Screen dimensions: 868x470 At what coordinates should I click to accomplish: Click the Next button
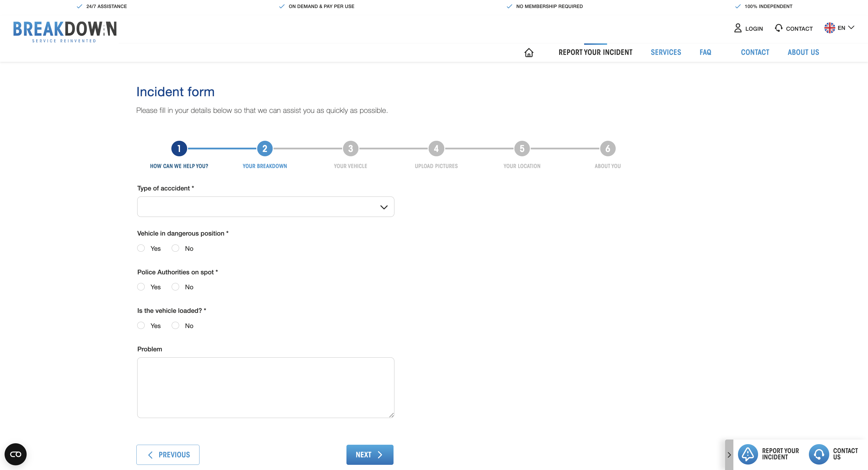coord(370,454)
